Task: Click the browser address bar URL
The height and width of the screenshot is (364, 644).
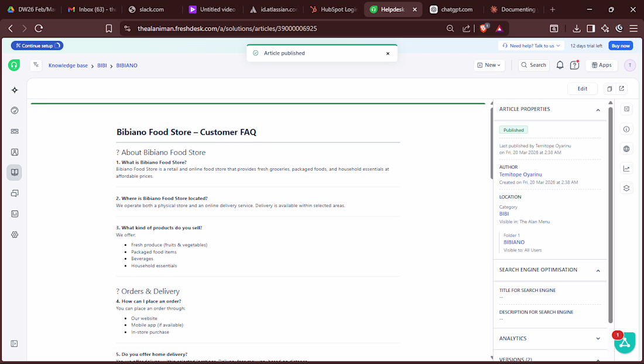Action: (227, 28)
